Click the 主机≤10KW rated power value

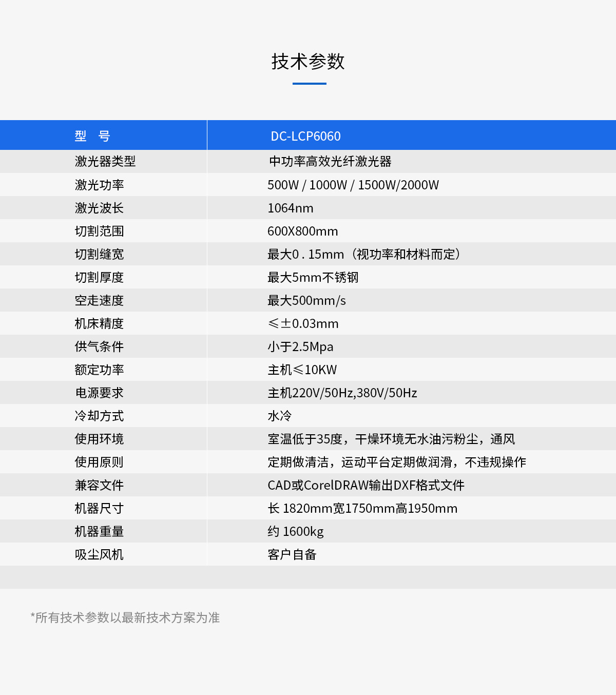click(302, 370)
